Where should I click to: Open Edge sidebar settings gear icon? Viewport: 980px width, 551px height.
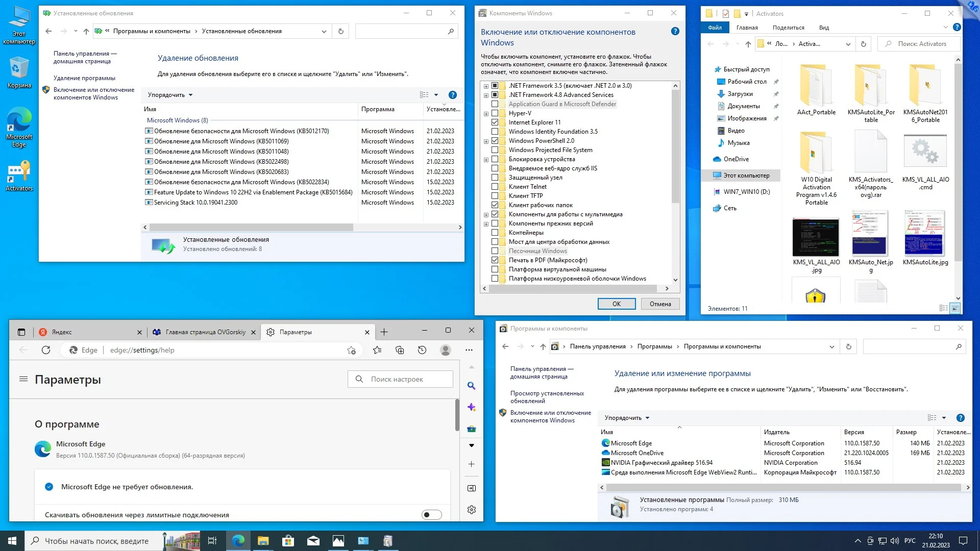tap(472, 510)
